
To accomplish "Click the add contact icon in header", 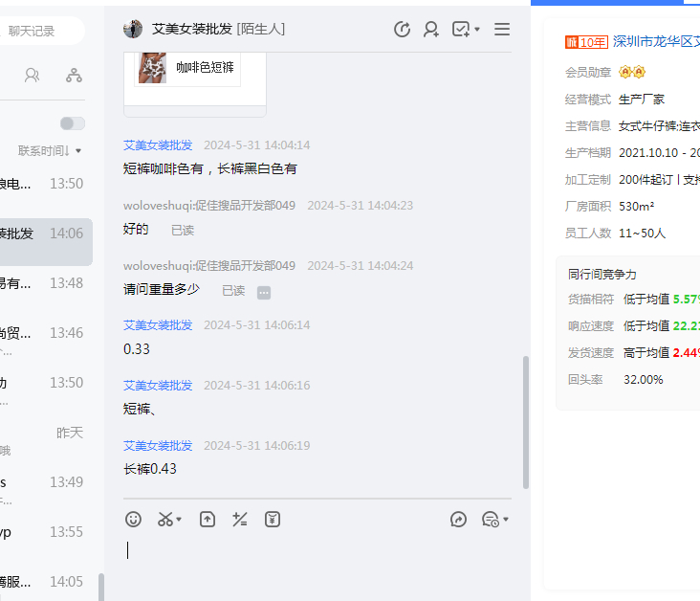I will 431,30.
